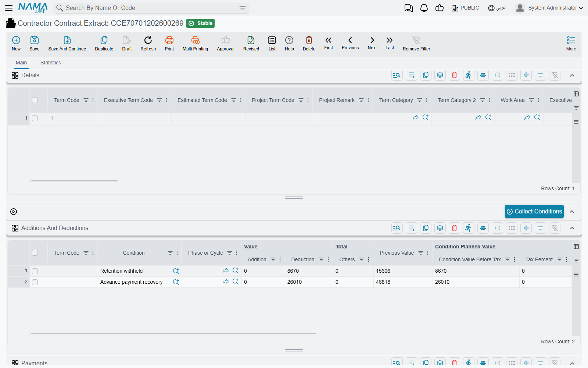Viewport: 588px width, 368px height.
Task: Open Project Remark column menu
Action: coord(368,100)
